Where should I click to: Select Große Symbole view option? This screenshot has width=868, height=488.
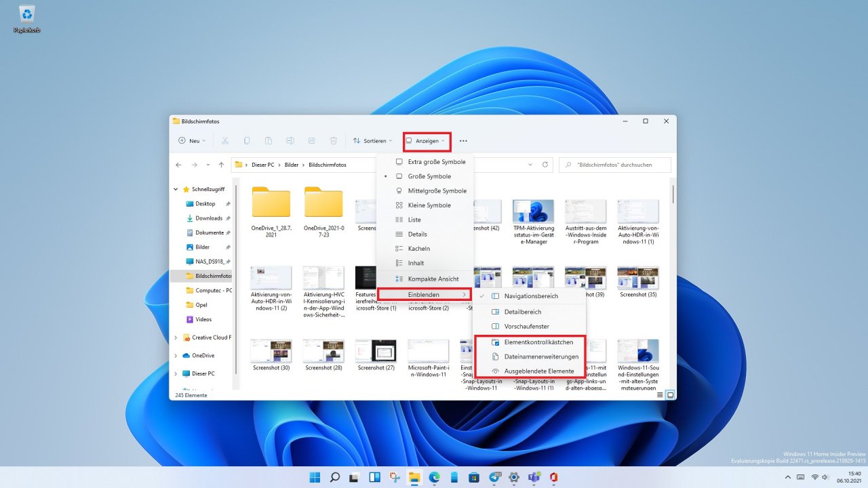click(x=425, y=176)
